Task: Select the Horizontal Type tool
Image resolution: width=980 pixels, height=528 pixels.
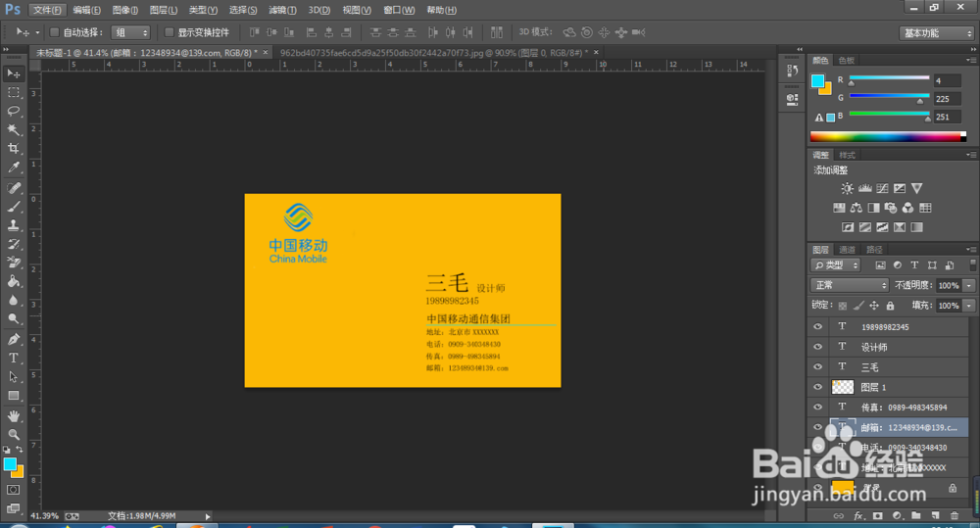Action: (13, 358)
